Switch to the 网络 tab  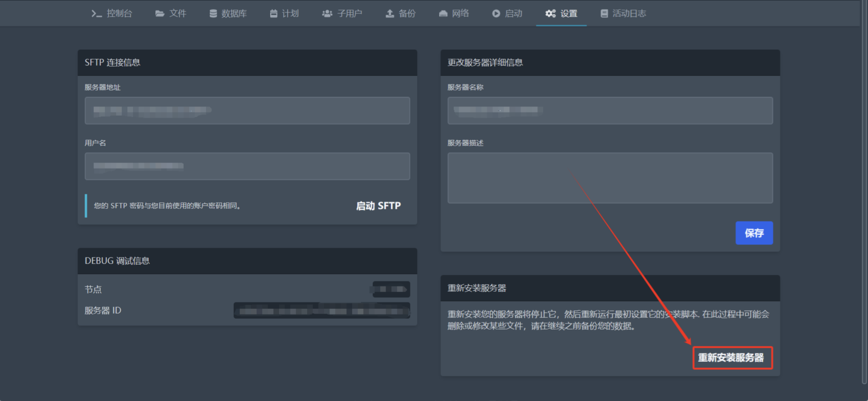(x=454, y=13)
